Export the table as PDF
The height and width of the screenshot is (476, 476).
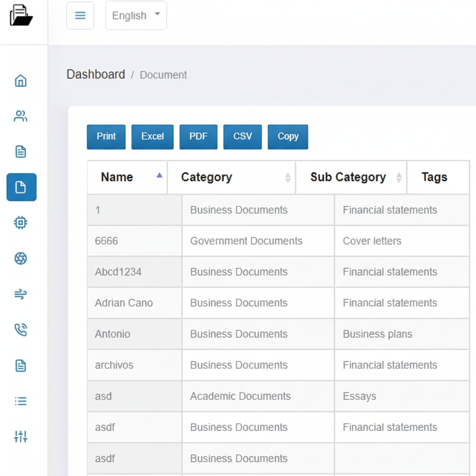[198, 136]
